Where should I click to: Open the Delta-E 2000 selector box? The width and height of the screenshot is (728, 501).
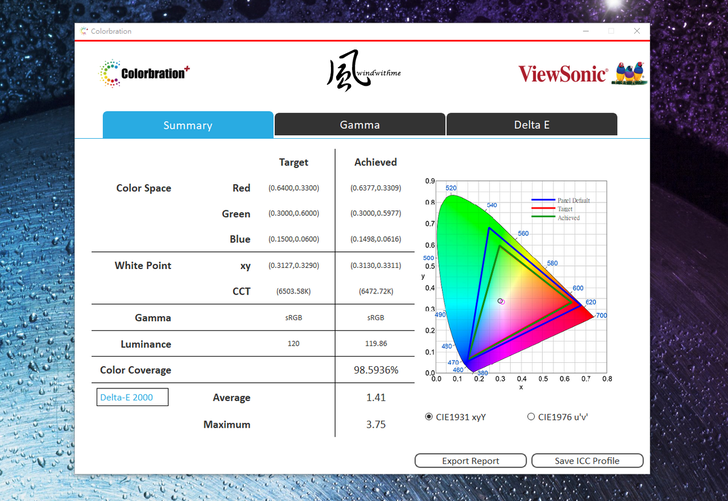132,397
